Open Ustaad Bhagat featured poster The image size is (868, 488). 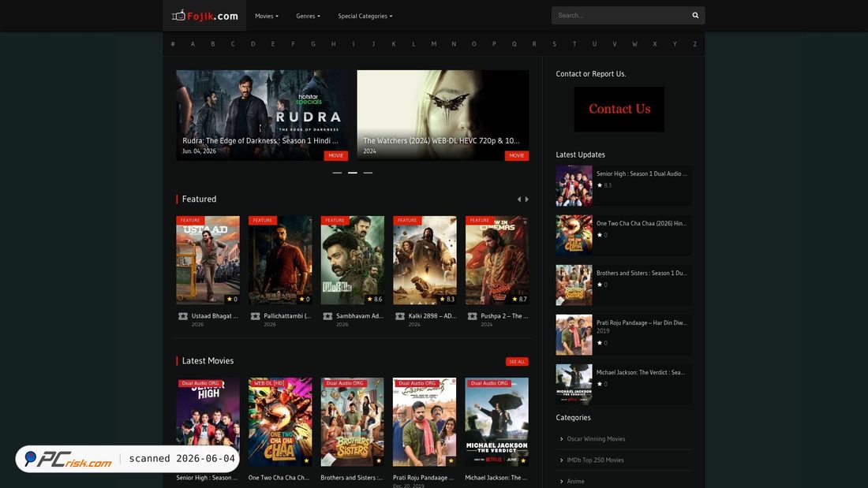pos(208,260)
